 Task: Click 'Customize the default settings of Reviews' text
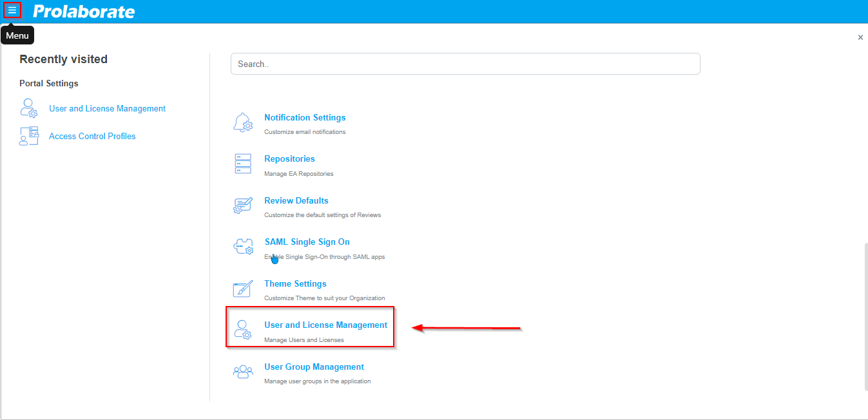[x=322, y=215]
